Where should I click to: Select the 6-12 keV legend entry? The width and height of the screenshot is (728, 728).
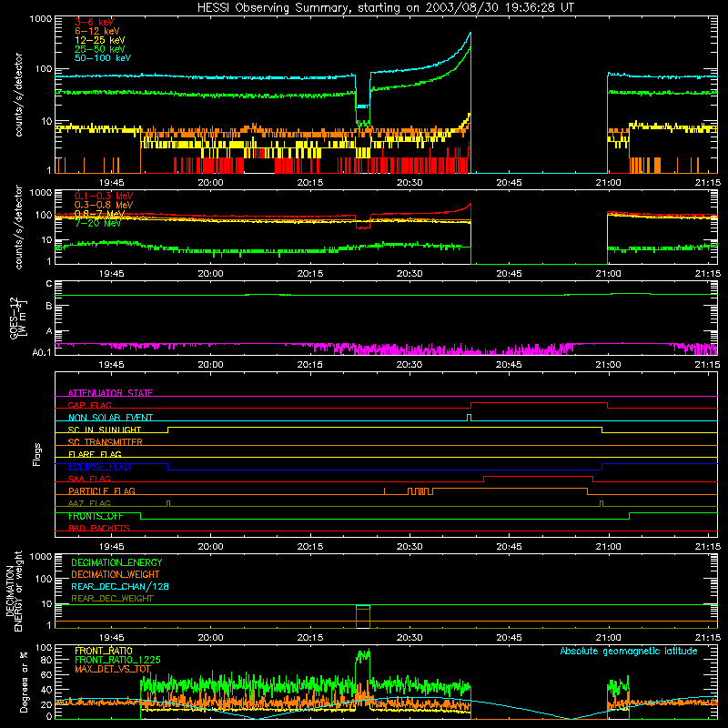point(97,31)
